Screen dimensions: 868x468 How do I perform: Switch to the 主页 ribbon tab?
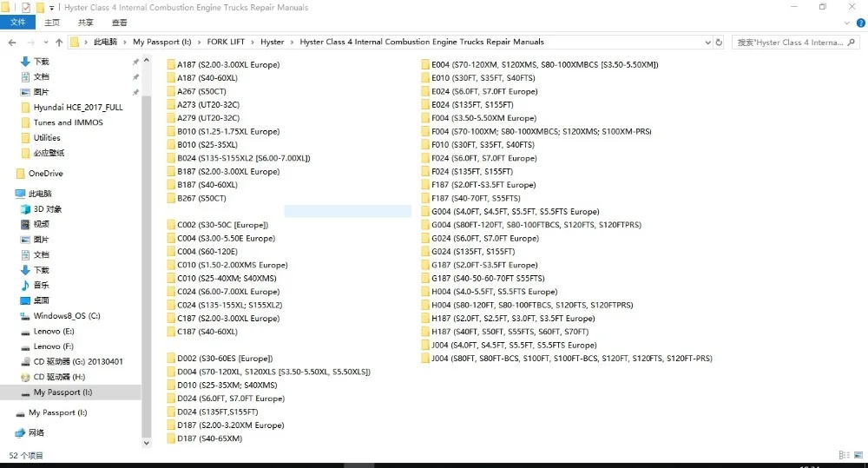[52, 23]
